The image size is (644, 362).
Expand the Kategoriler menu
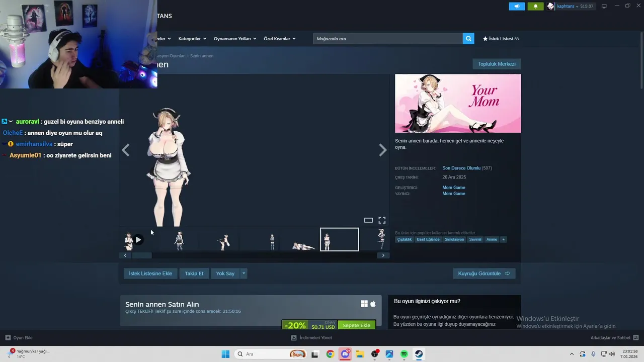point(192,39)
